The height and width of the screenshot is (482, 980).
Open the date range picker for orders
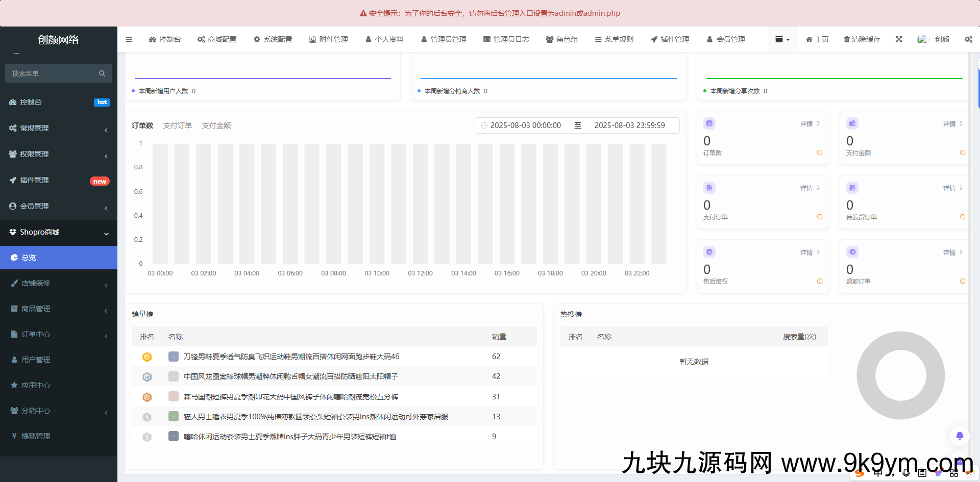pos(577,125)
